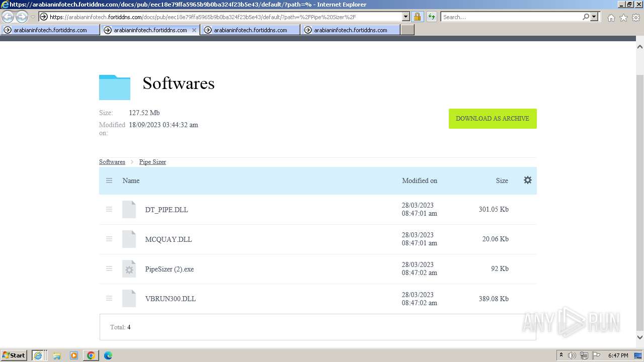Click the Action Center flag tray icon
Viewport: 644px width, 362px height.
pos(596,355)
